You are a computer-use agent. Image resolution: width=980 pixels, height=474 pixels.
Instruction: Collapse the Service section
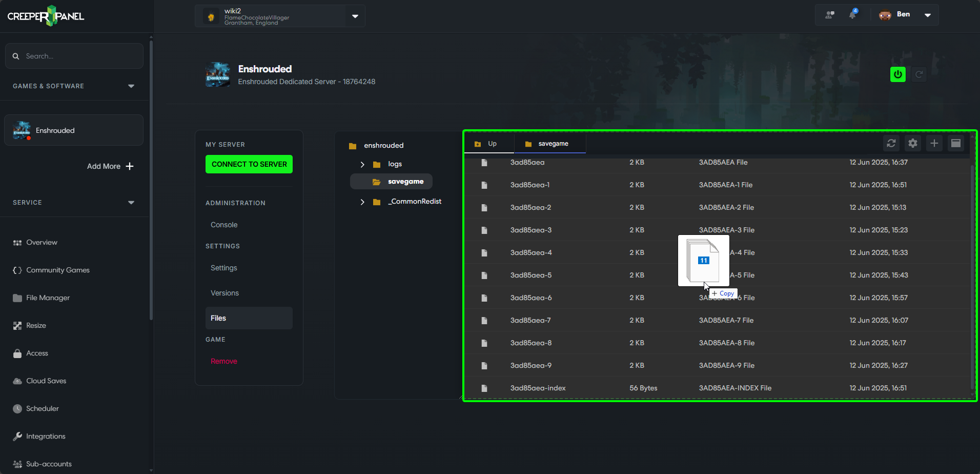pos(131,203)
